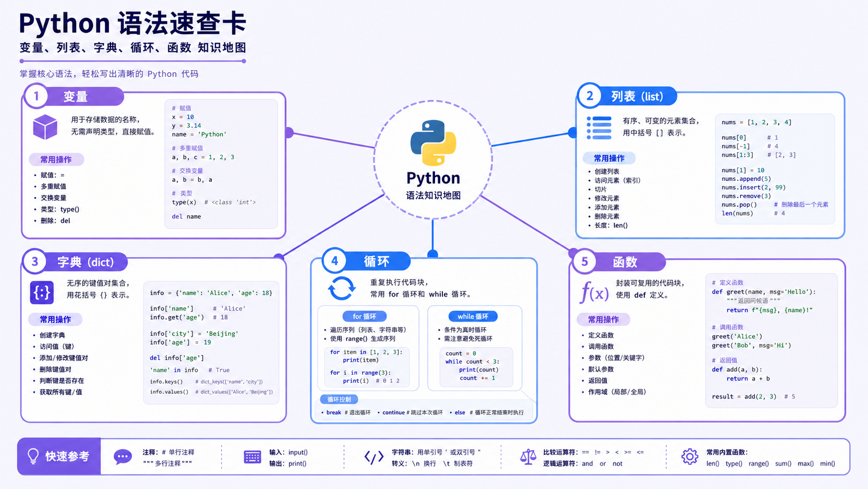Click the lightbulb icon beside 快速参考

tap(33, 456)
